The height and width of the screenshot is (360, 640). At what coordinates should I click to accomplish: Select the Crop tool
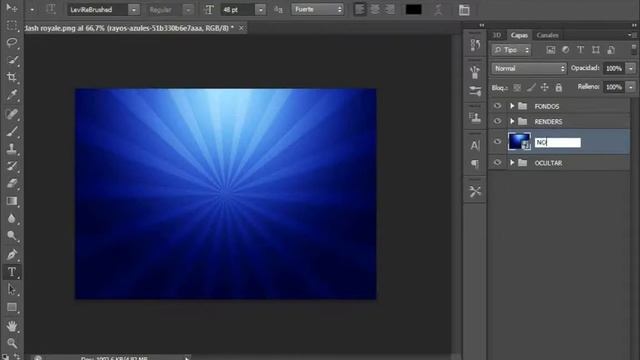coord(12,77)
